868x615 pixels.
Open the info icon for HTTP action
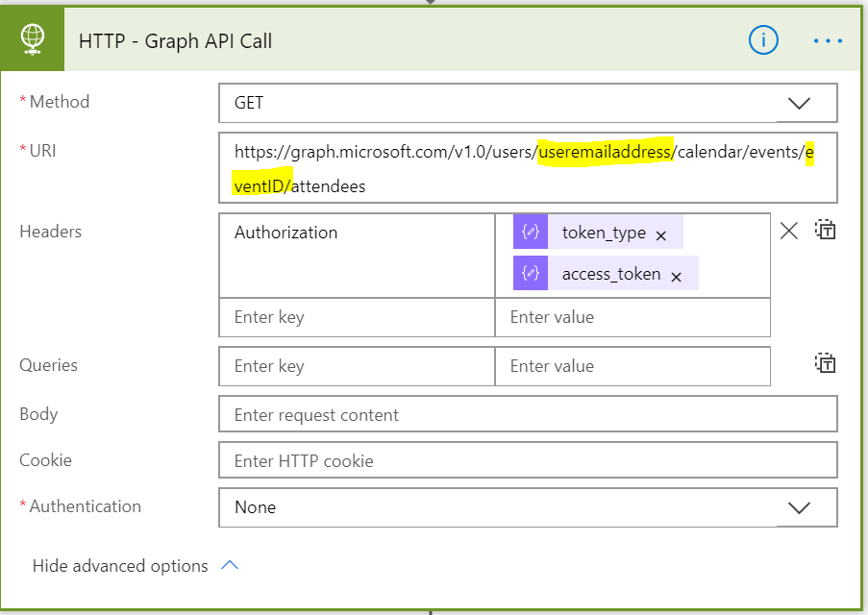pos(763,40)
